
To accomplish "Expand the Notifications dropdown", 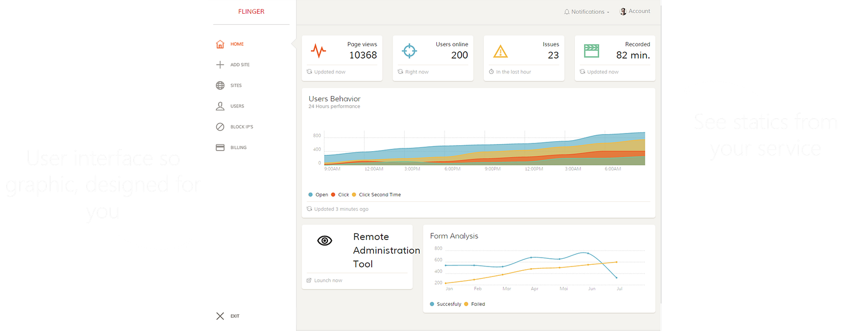I will click(587, 12).
